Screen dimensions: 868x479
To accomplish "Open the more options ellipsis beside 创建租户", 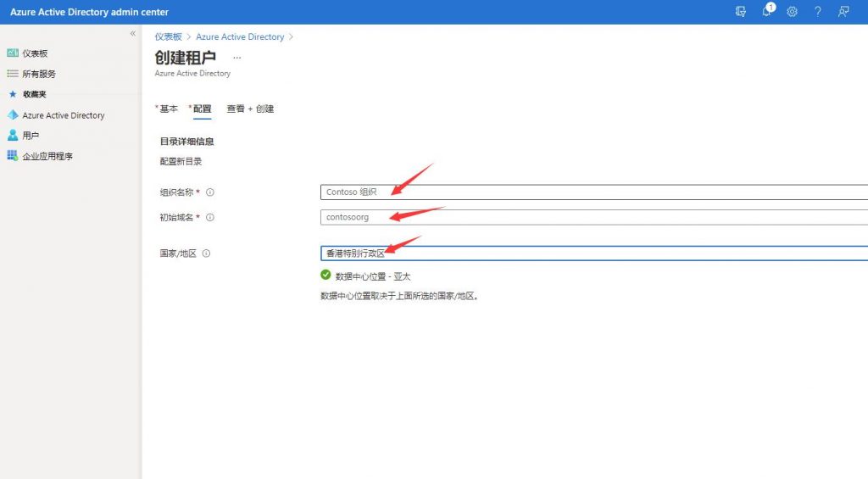I will click(237, 58).
